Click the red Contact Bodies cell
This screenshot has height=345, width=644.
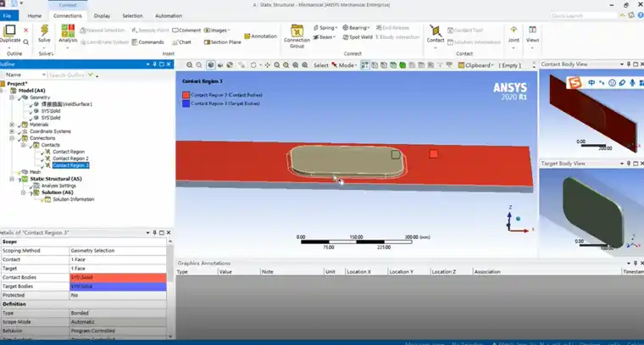point(118,277)
